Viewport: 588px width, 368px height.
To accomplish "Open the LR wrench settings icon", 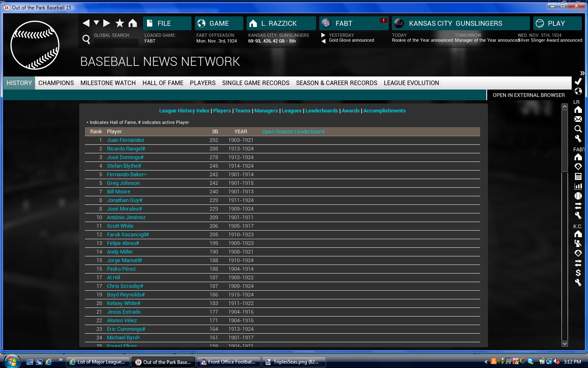I will coord(578,139).
